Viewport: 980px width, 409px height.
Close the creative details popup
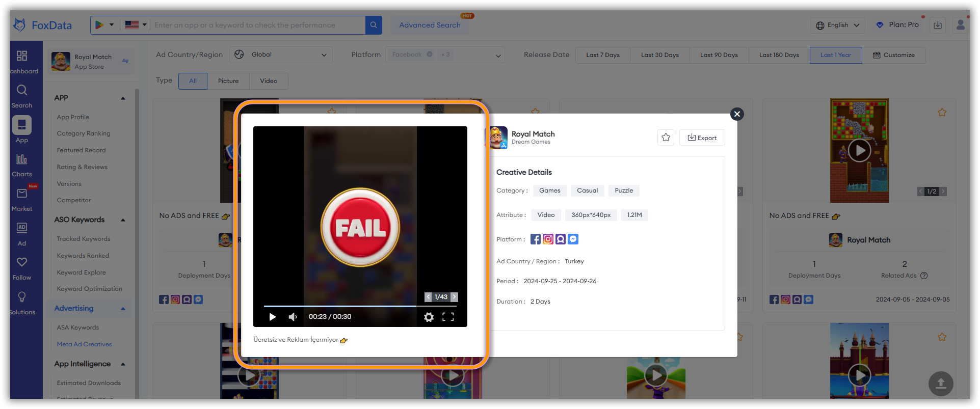[x=737, y=114]
